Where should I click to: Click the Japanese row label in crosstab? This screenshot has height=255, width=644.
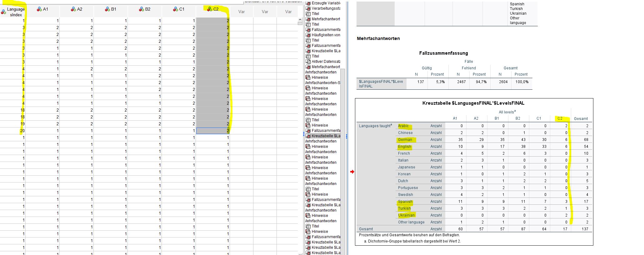[407, 167]
